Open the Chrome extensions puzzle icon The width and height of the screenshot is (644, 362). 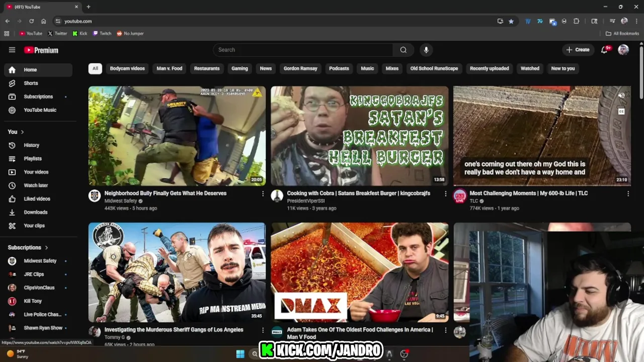576,21
